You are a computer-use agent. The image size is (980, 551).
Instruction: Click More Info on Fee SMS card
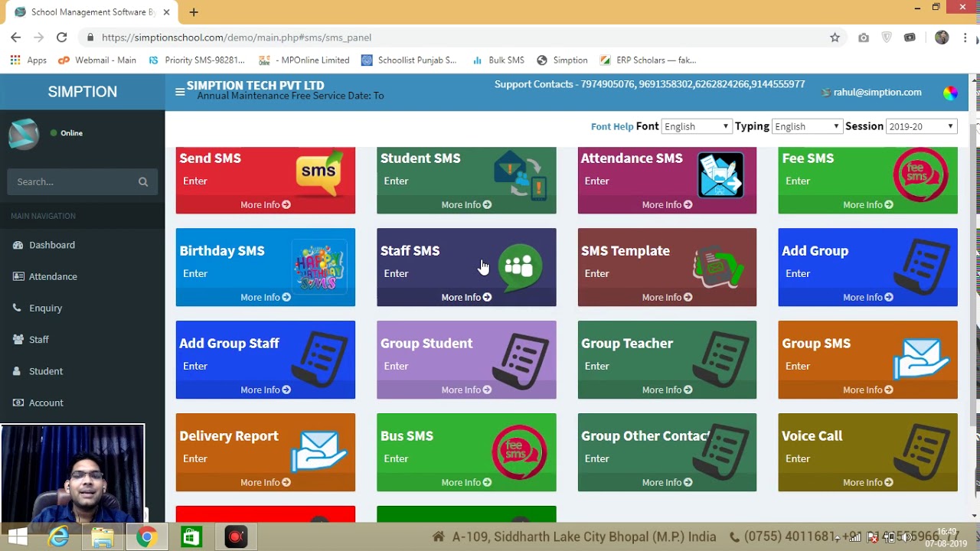point(868,205)
